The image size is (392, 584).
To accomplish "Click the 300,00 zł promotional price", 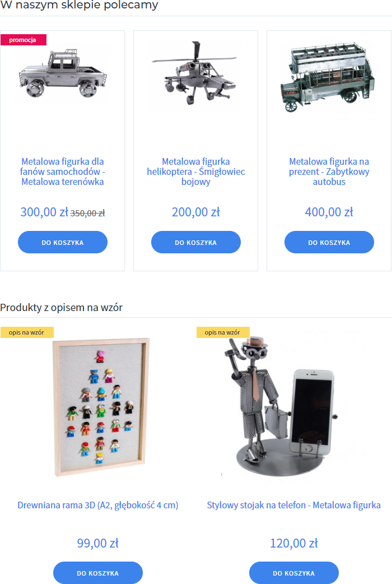I will (44, 212).
